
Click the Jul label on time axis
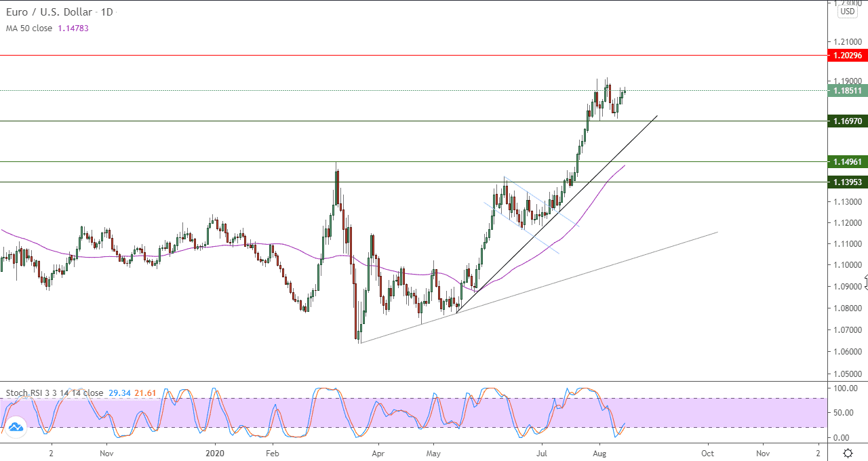[x=542, y=453]
